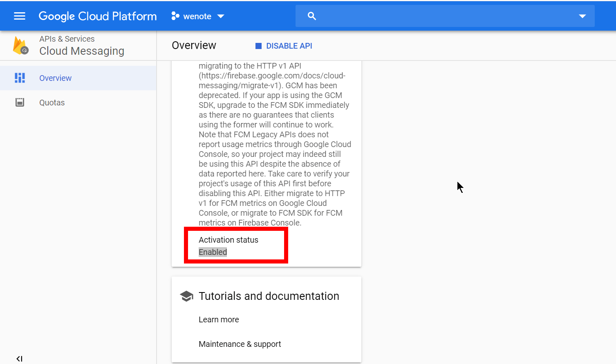
Task: Click the Quotas icon in sidebar
Action: [20, 103]
